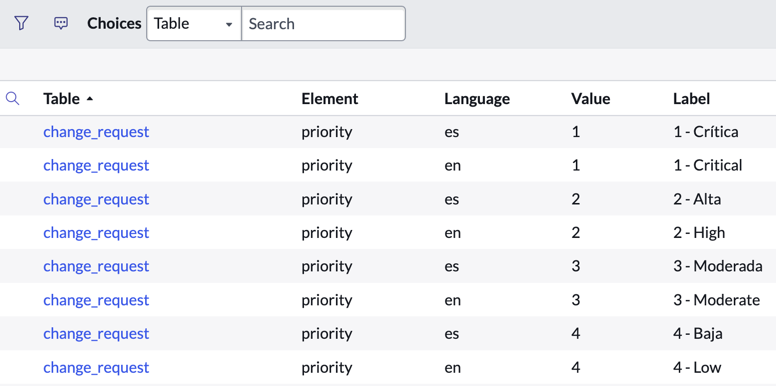This screenshot has width=776, height=386.
Task: Click the 'priority' element cell in the 2 - High row
Action: pyautogui.click(x=327, y=233)
